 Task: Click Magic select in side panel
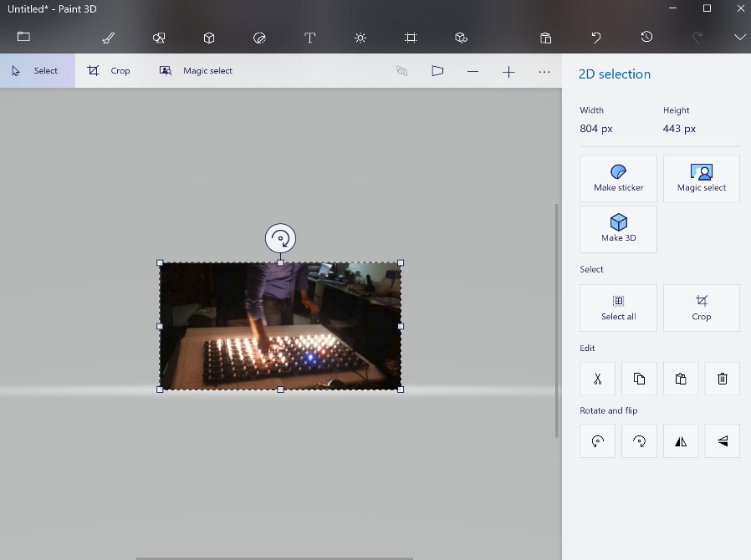pyautogui.click(x=701, y=179)
